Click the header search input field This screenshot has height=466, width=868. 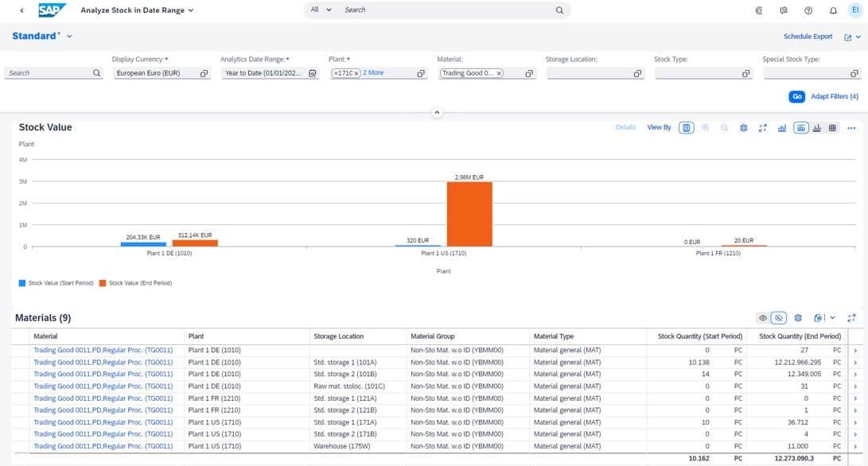pyautogui.click(x=446, y=10)
